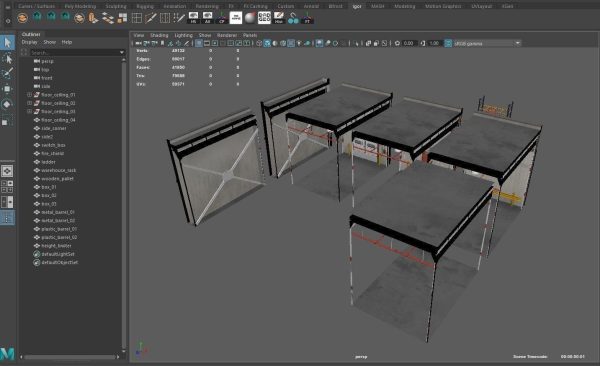Click the orange cylinder with planes shelf icon
Screen dimensions: 600x366
point(93,18)
